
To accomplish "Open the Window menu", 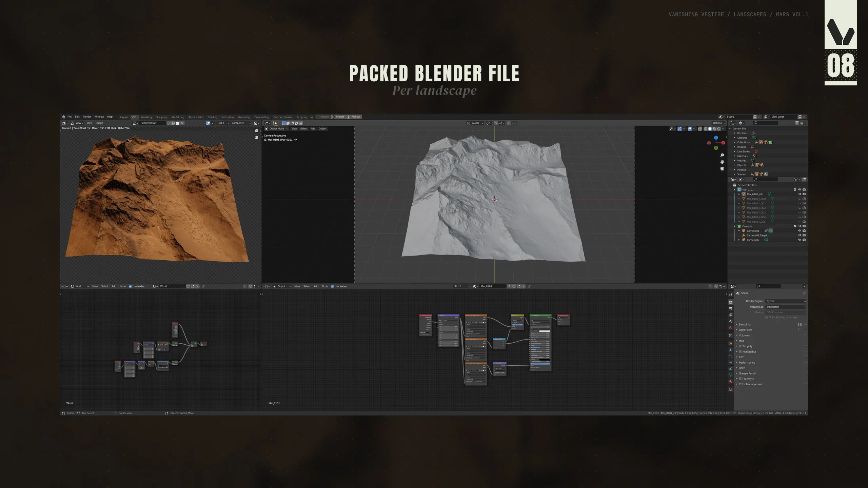I will click(99, 117).
